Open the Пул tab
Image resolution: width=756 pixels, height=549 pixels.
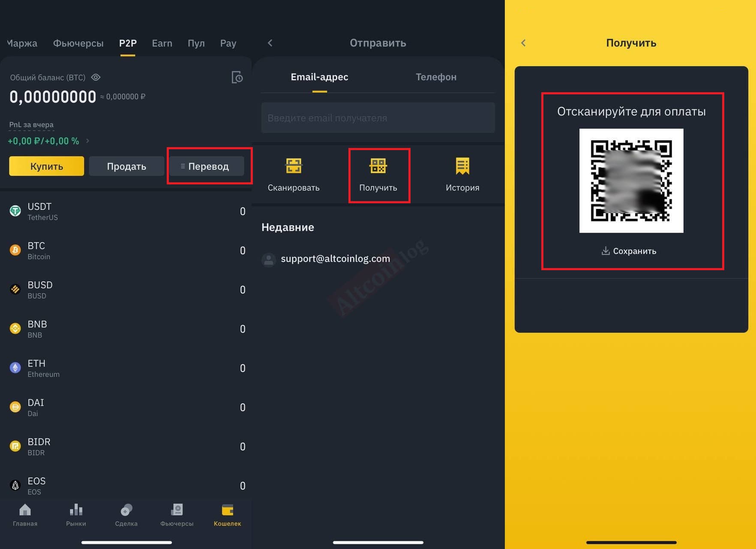tap(196, 43)
